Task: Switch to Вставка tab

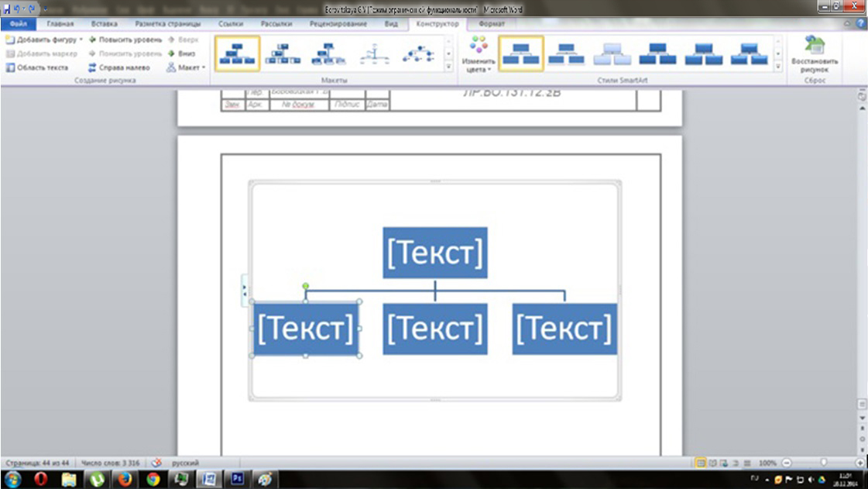Action: click(x=104, y=24)
